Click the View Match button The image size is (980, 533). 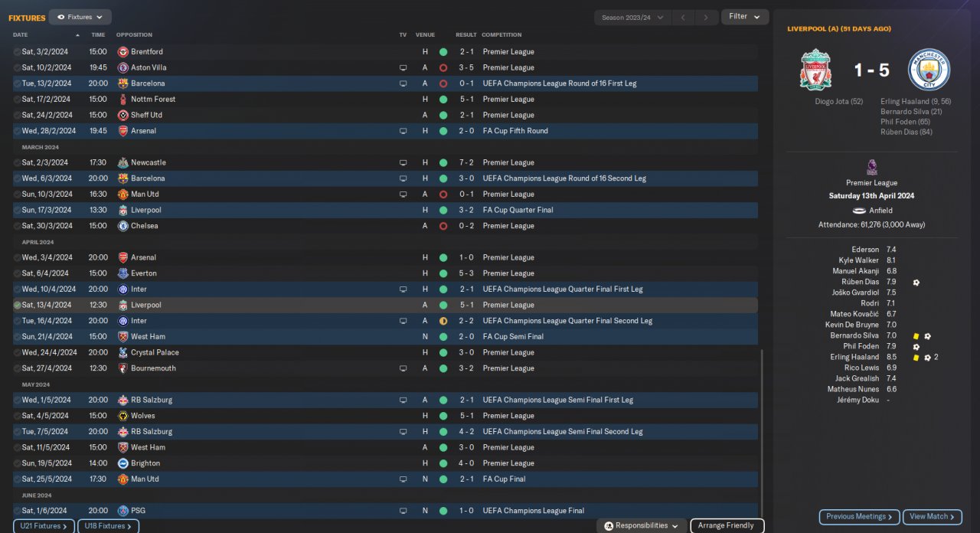(x=932, y=517)
